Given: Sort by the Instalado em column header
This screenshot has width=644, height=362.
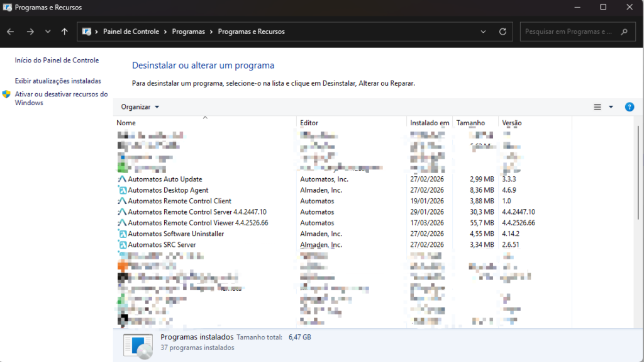Looking at the screenshot, I should click(430, 123).
